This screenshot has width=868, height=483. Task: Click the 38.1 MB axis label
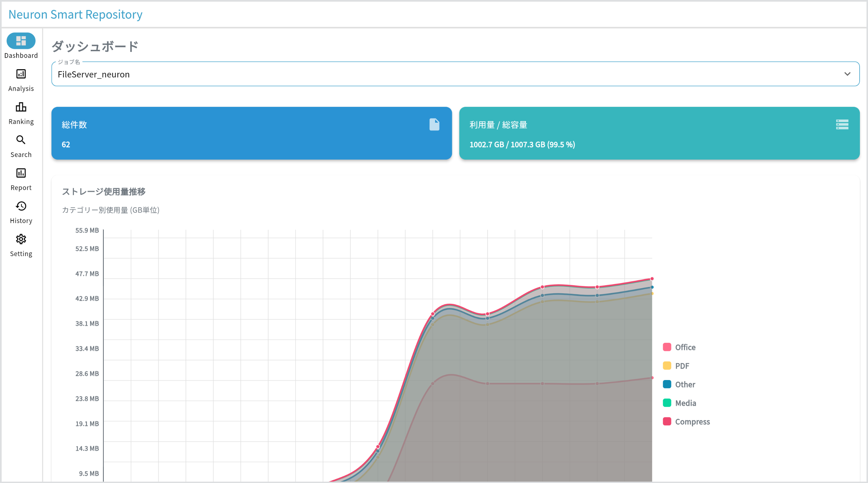click(x=87, y=323)
